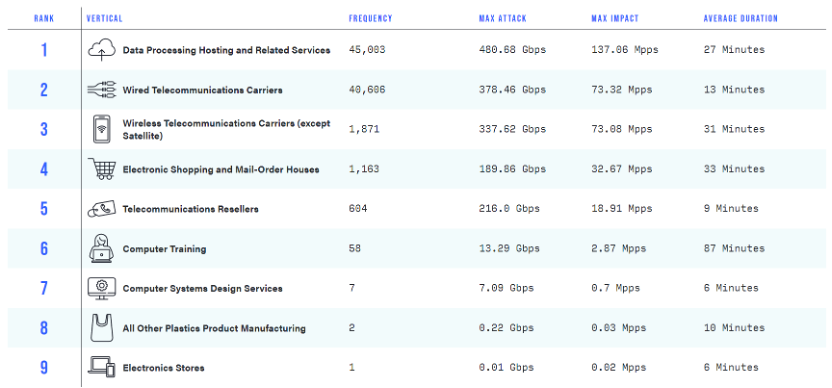Click the cloud upload icon for Data Processing
The height and width of the screenshot is (388, 832).
pyautogui.click(x=101, y=50)
